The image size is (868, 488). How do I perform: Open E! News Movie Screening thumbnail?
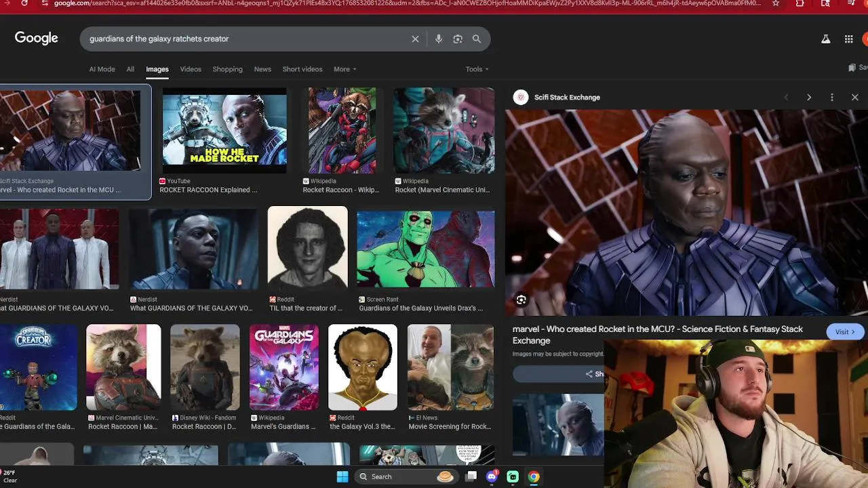coord(450,367)
